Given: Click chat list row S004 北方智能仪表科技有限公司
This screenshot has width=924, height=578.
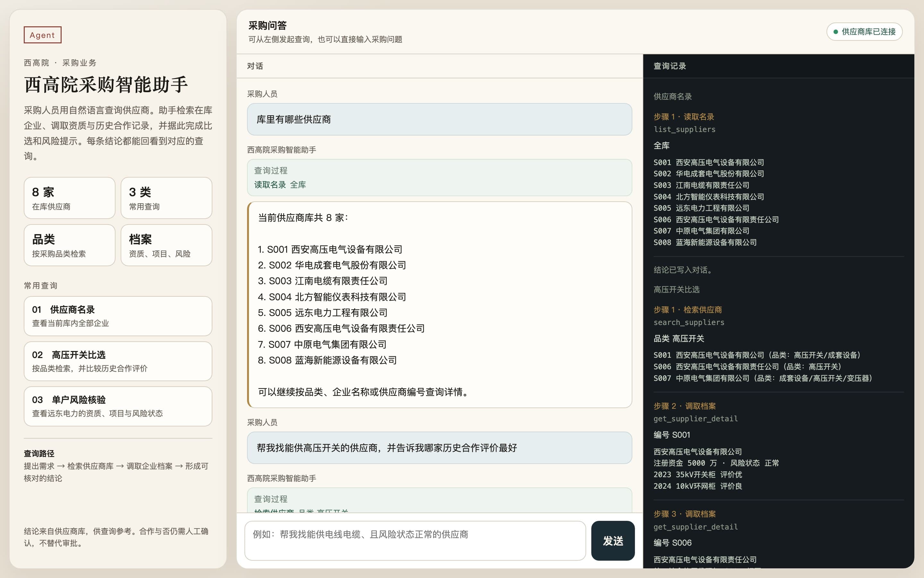Looking at the screenshot, I should click(332, 297).
